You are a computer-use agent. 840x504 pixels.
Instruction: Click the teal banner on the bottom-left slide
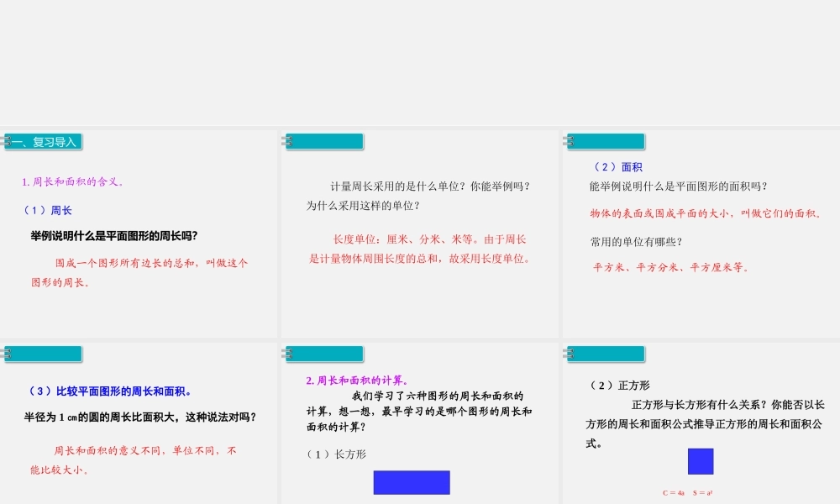(42, 354)
